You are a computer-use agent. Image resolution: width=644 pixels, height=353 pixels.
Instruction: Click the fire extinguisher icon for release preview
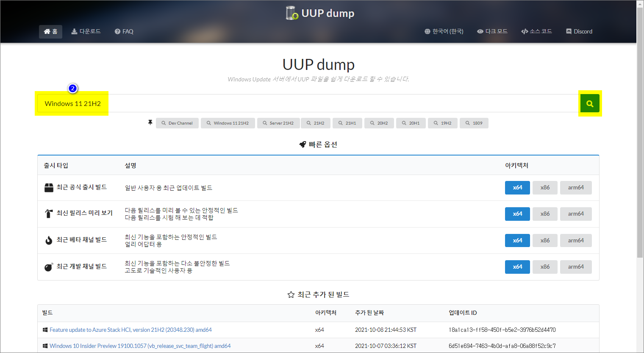[49, 214]
